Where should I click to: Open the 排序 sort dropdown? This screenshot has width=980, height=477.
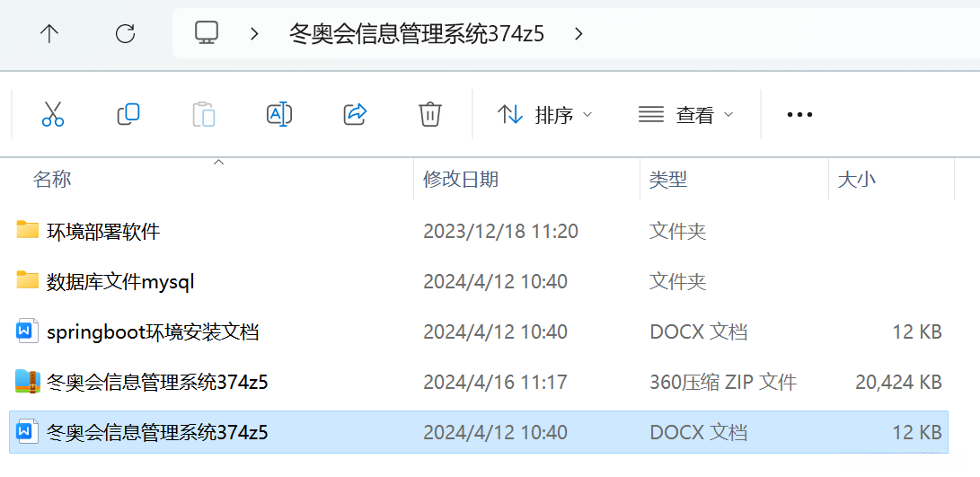[x=545, y=115]
